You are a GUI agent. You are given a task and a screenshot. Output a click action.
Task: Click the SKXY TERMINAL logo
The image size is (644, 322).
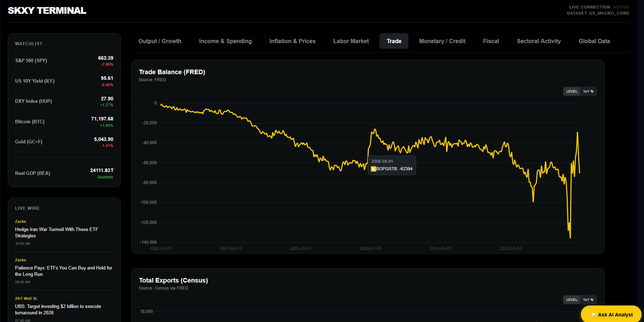pyautogui.click(x=47, y=11)
